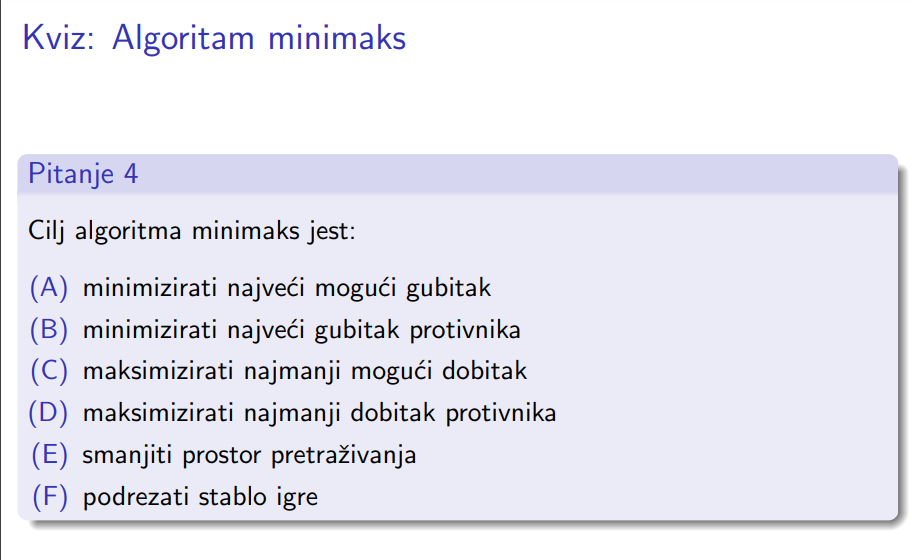Screen dimensions: 912x560
Task: Click the slide title 'Kviz: Algoritam minimaks'
Action: pos(214,39)
